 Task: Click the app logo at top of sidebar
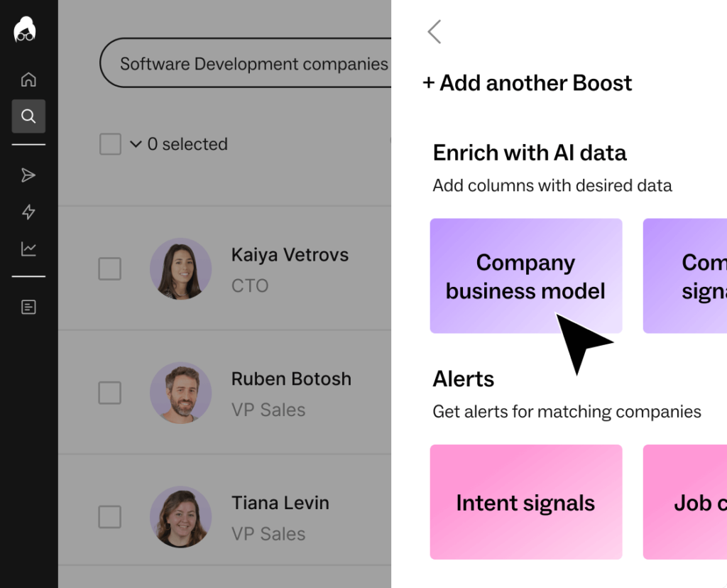[x=25, y=30]
